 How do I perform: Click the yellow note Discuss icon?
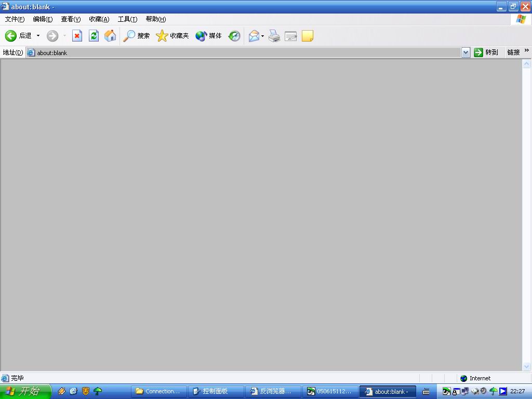tap(308, 36)
